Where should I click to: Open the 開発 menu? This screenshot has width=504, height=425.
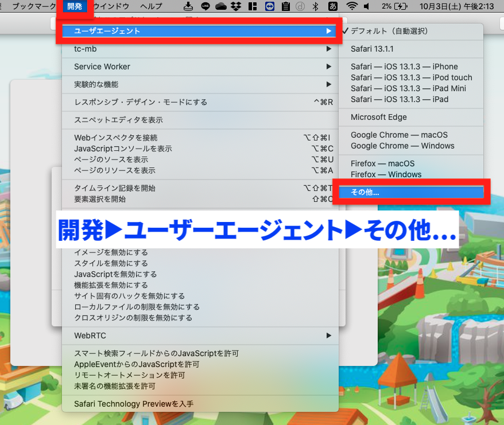click(x=75, y=6)
